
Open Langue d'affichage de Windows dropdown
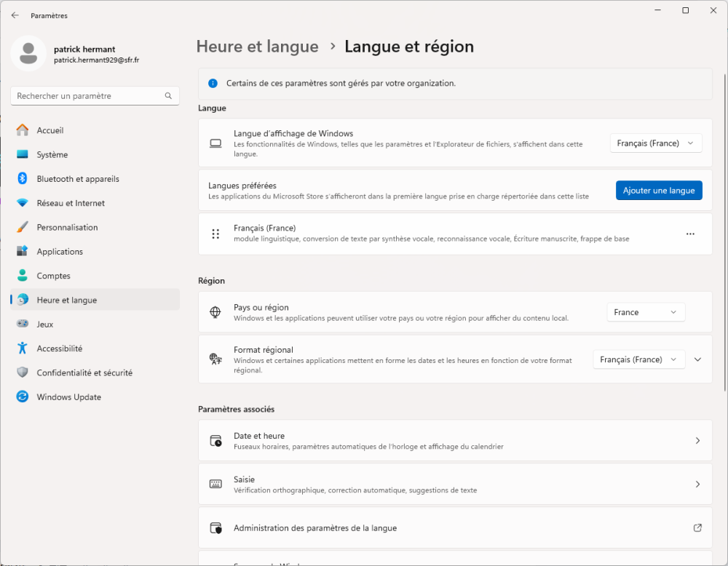[x=655, y=143]
